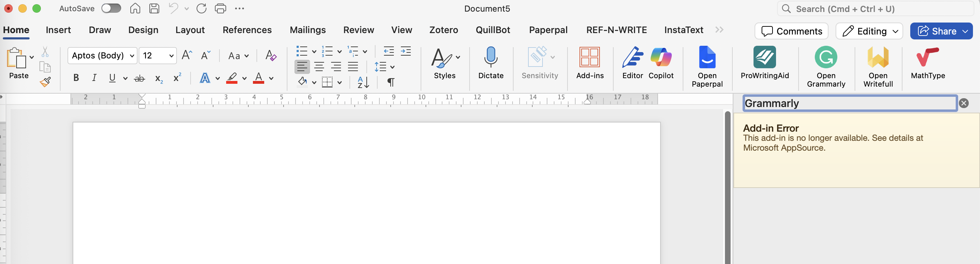Expand hidden ribbon tabs chevron
This screenshot has height=264, width=980.
tap(719, 30)
